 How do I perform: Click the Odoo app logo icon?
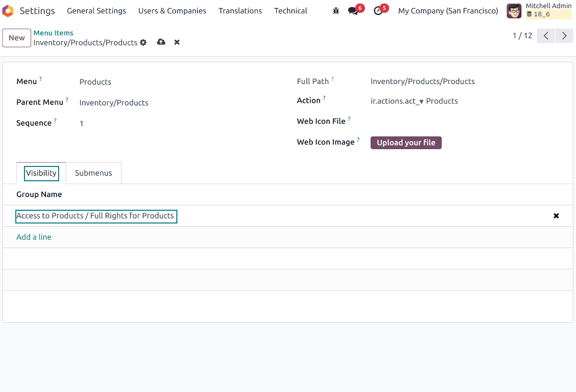pos(8,11)
